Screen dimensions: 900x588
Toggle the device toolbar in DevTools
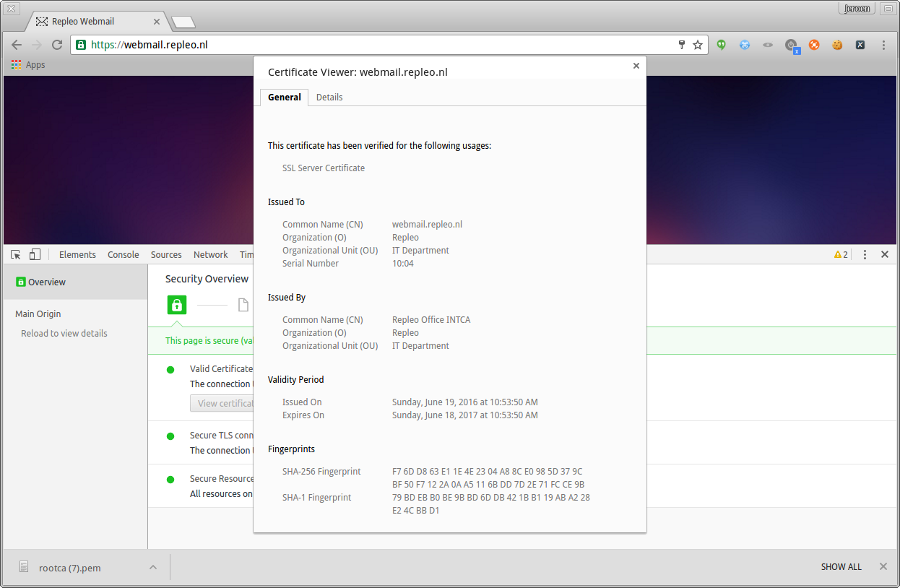click(x=35, y=254)
